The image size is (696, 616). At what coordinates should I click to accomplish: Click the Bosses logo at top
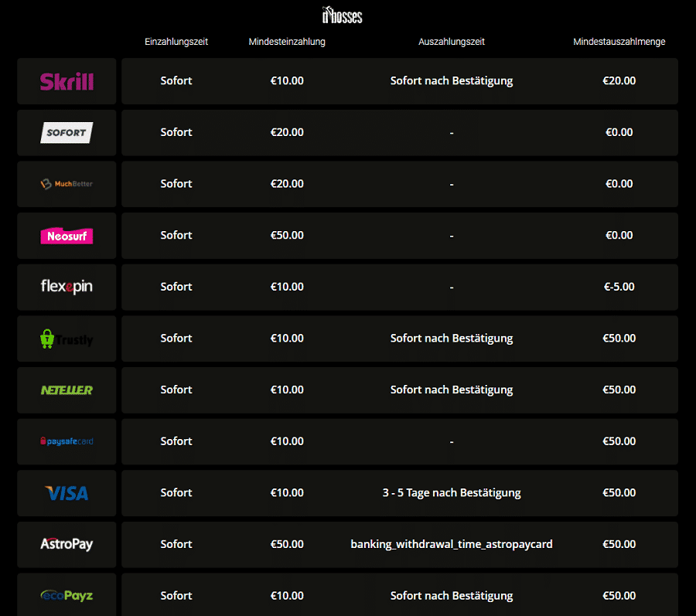point(343,15)
